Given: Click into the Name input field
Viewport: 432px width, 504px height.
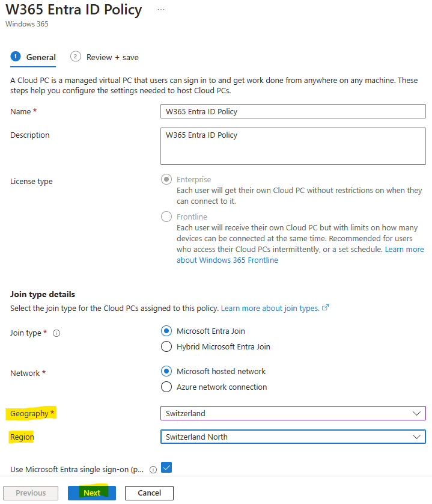Looking at the screenshot, I should tap(293, 111).
